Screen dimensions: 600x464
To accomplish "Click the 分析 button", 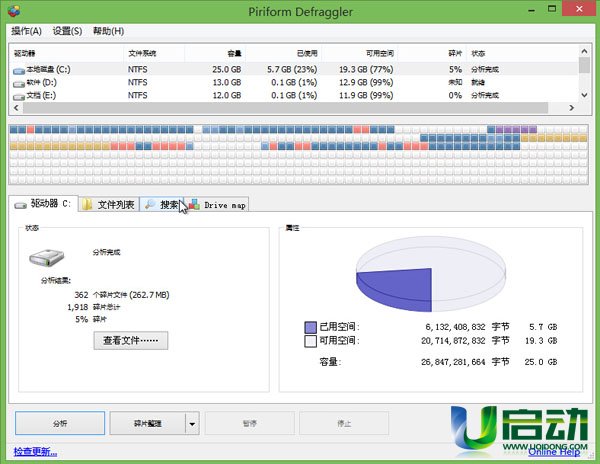I will point(60,423).
